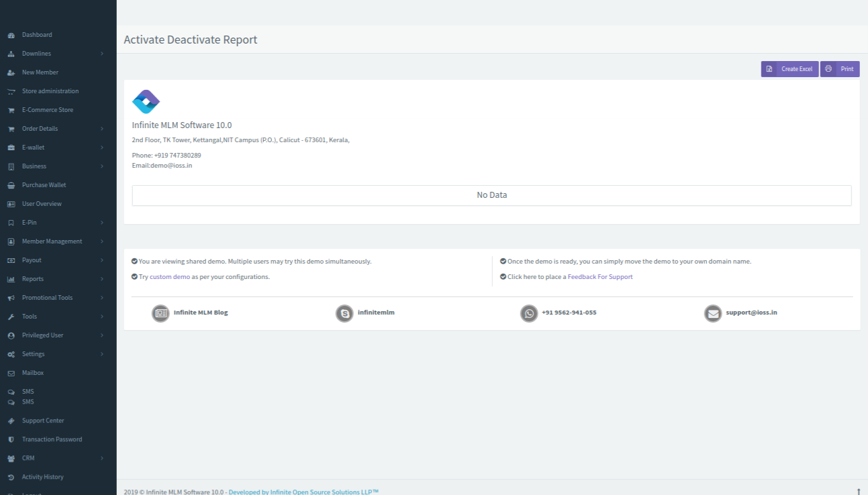Click the Reports bar chart icon

point(11,279)
